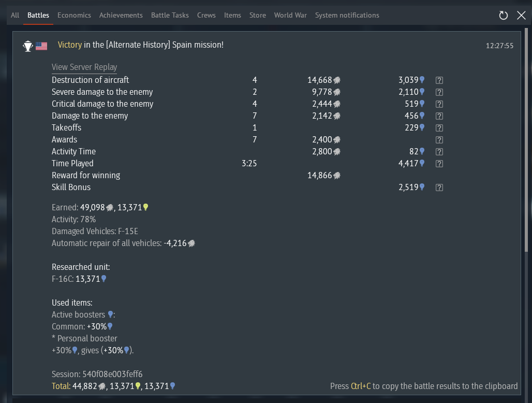Click the Destruction of aircraft label

[x=90, y=80]
